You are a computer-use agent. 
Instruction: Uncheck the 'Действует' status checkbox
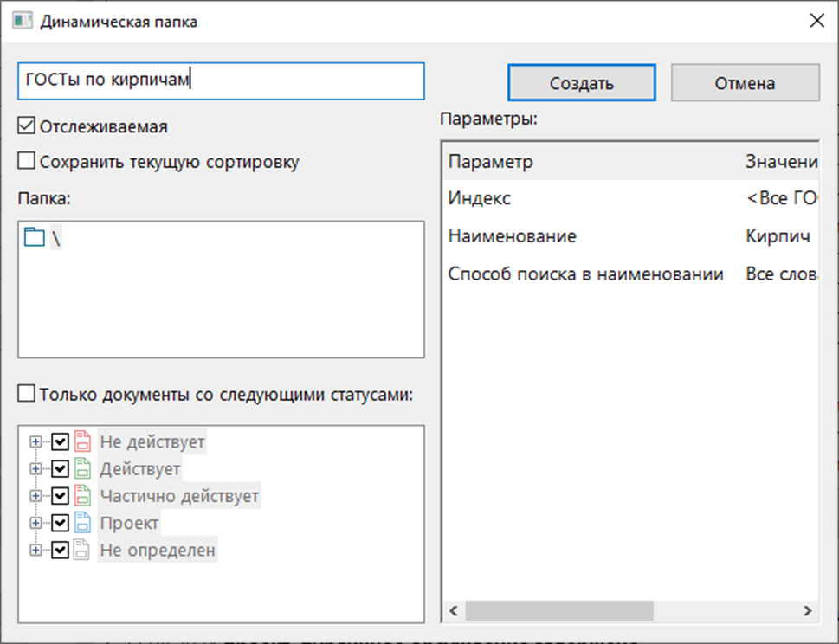pyautogui.click(x=60, y=469)
